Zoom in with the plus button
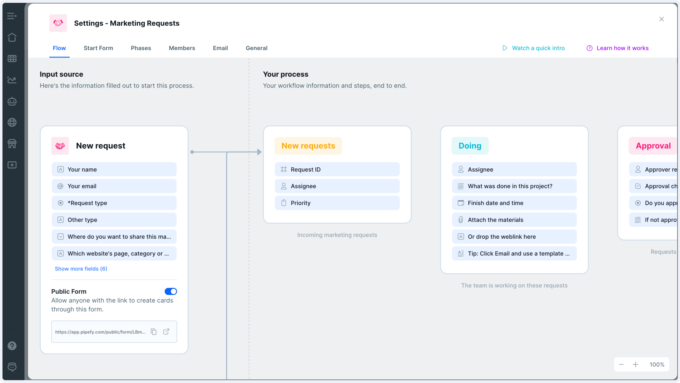Viewport: 680px width, 383px height. (x=635, y=365)
